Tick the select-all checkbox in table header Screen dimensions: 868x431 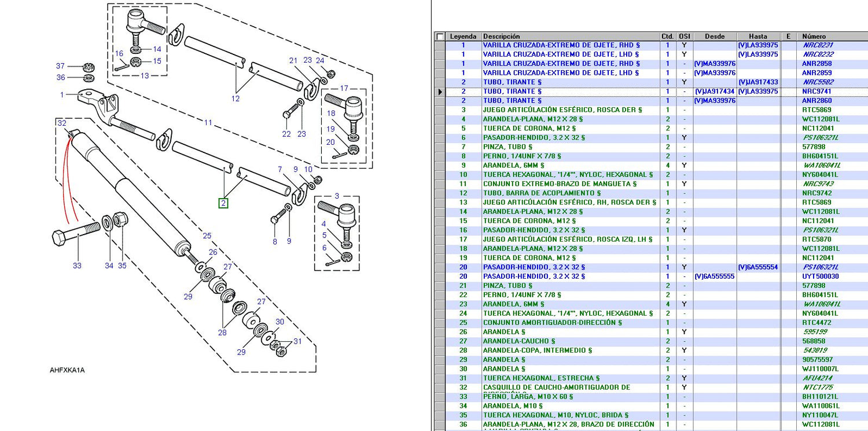pyautogui.click(x=440, y=36)
